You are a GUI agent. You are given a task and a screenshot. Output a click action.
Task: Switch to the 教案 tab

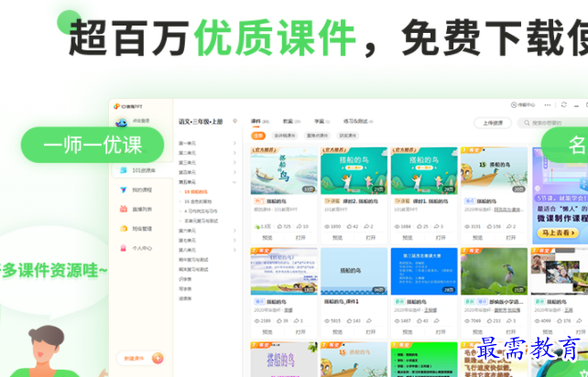(x=292, y=122)
